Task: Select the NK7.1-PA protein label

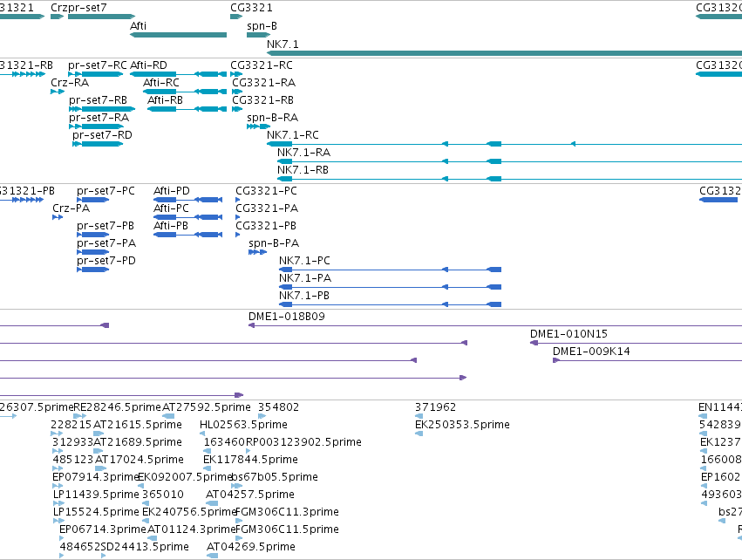Action: (x=305, y=278)
